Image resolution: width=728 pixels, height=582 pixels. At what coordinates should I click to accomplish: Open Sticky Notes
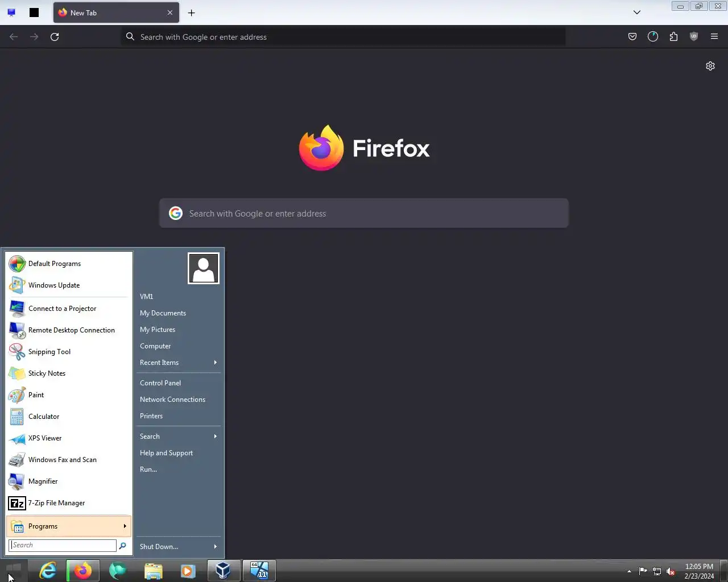pos(69,373)
